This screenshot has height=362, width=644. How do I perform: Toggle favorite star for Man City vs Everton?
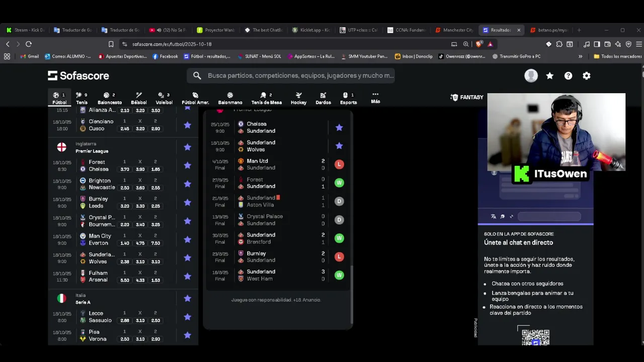pyautogui.click(x=188, y=239)
